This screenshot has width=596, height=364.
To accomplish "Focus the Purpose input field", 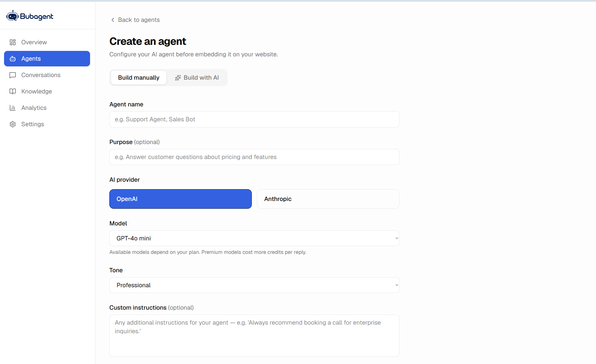I will coord(254,157).
